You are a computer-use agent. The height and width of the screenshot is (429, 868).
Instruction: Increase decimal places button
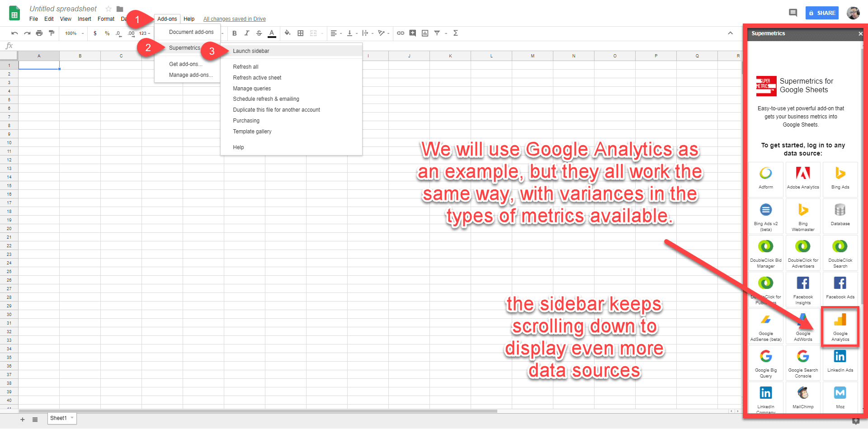tap(131, 33)
